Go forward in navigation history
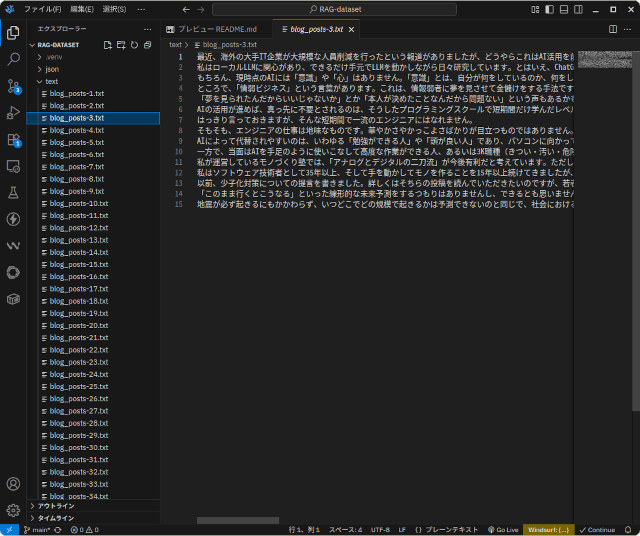Screen dimensions: 640x536 click(201, 9)
